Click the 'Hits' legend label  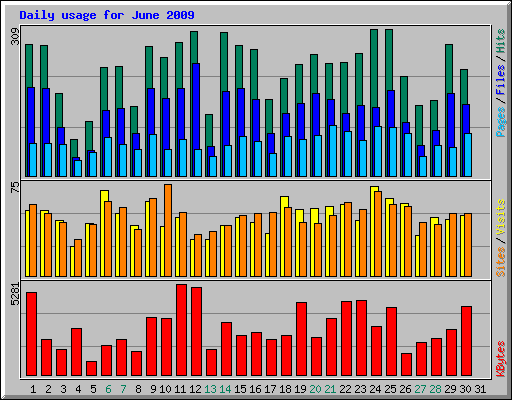pos(501,41)
